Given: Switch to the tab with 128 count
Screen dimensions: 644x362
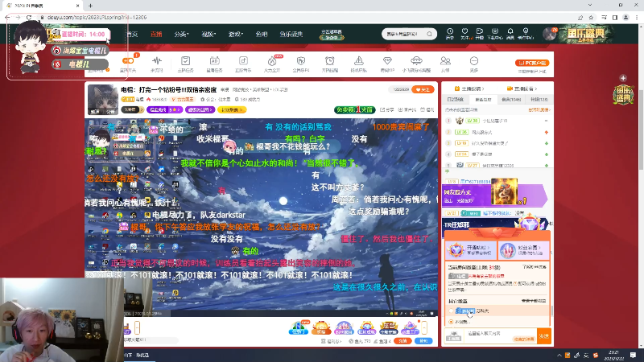Looking at the screenshot, I should coord(539,99).
